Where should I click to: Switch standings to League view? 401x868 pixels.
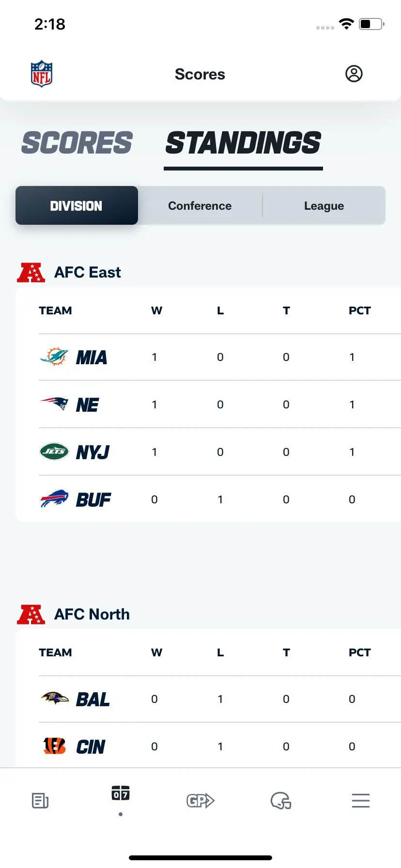click(324, 205)
